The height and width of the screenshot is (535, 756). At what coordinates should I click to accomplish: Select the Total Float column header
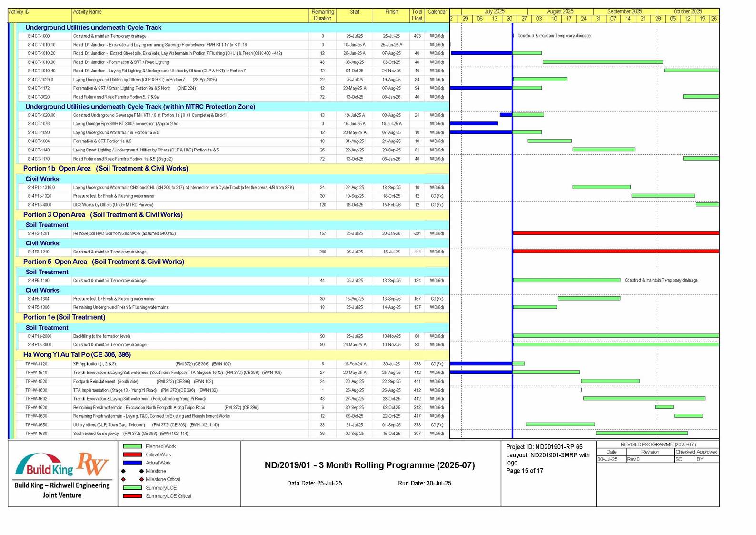tap(417, 15)
